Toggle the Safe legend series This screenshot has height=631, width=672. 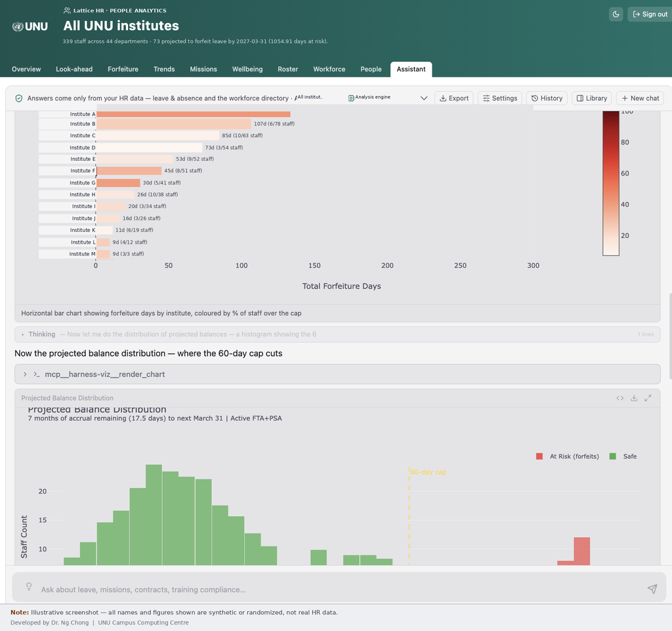[623, 456]
